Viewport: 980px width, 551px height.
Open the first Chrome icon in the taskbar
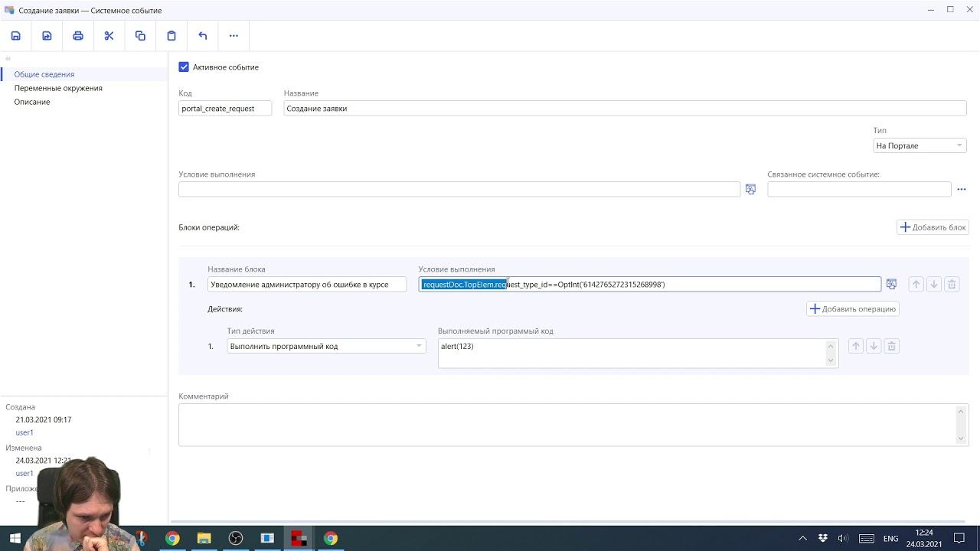(172, 539)
